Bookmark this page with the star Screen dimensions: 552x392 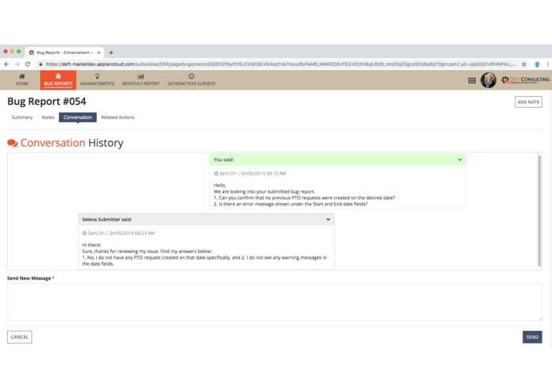[x=524, y=64]
